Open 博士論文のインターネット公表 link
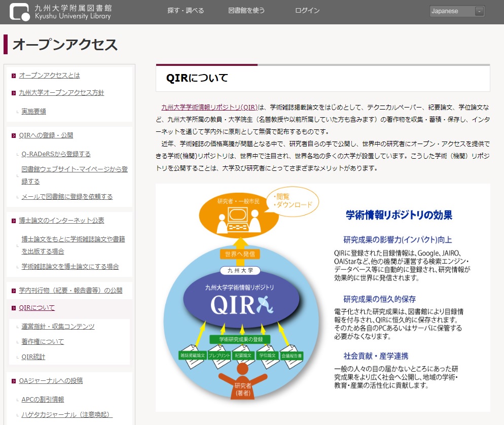504x425 pixels. [x=61, y=220]
